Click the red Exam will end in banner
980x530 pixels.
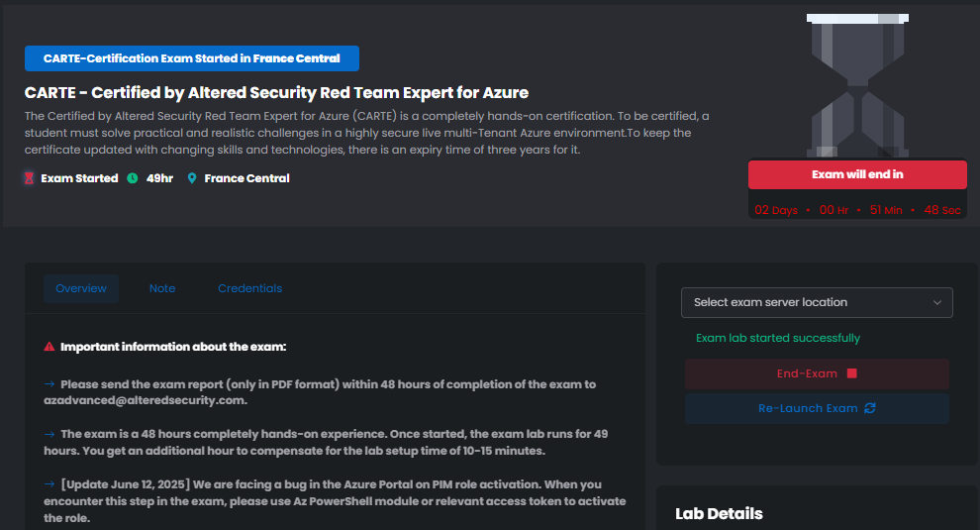857,174
